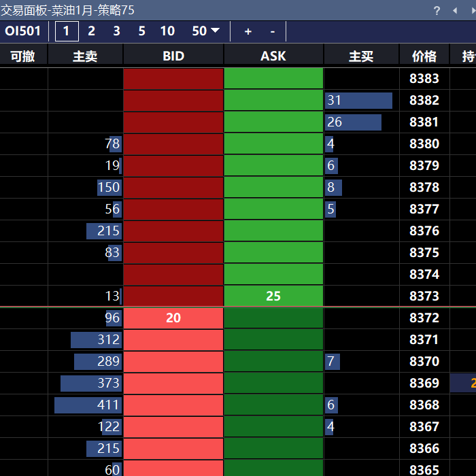Viewport: 476px width, 476px height.
Task: Click the minus button in toolbar
Action: [x=273, y=31]
